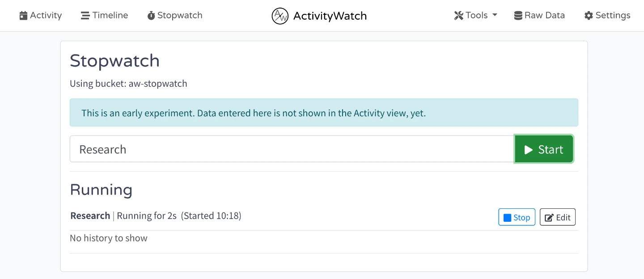Click the bars icon next to Timeline

point(85,16)
